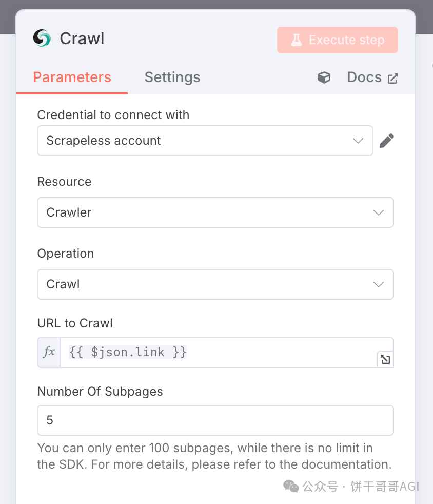Screen dimensions: 433x504
Task: Open the package cube icon near Docs
Action: pyautogui.click(x=324, y=77)
